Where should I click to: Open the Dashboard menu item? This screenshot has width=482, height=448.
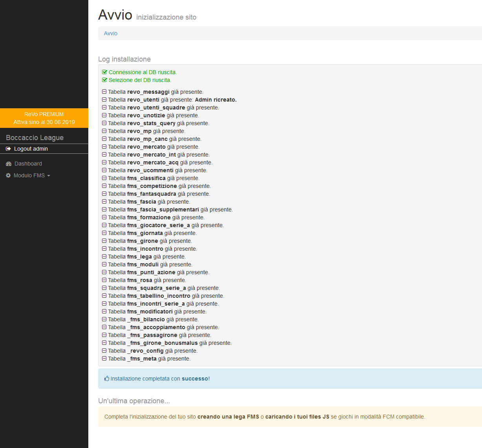[28, 164]
